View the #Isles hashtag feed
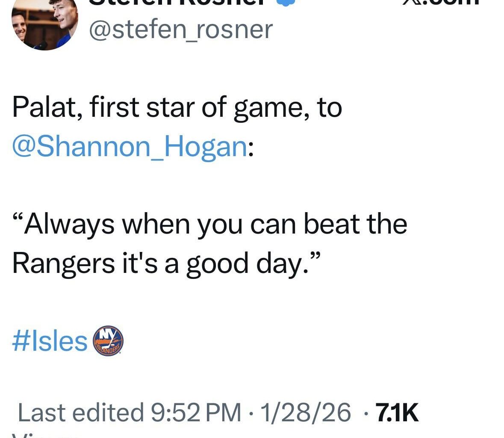This screenshot has height=438, width=504. point(48,340)
